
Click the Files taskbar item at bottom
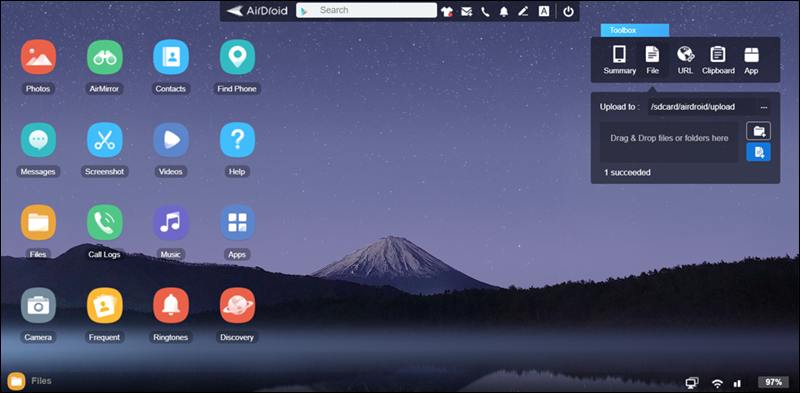[30, 381]
